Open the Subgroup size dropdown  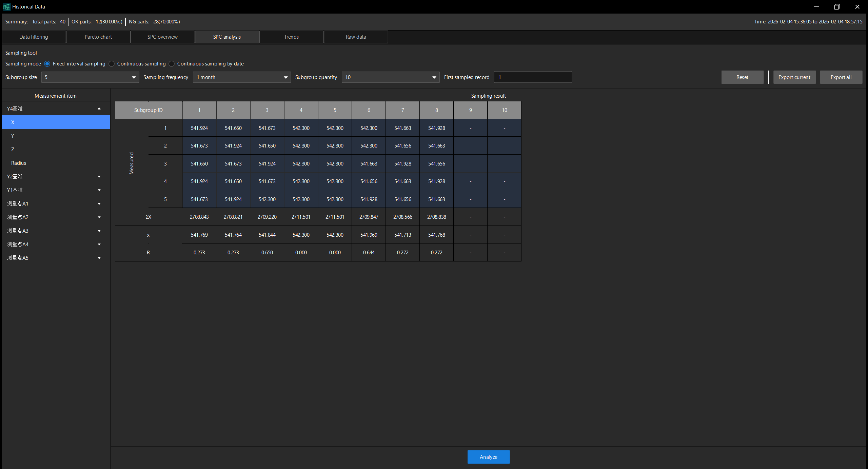[90, 77]
